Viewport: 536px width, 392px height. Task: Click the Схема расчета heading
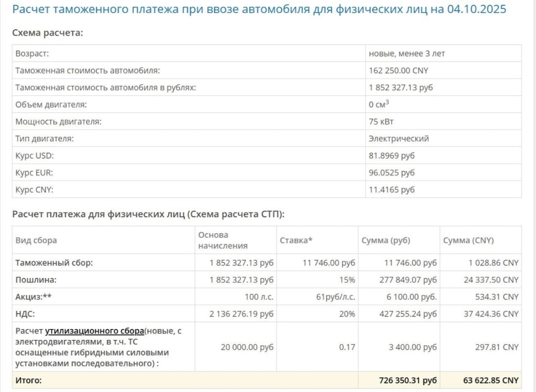[x=47, y=33]
